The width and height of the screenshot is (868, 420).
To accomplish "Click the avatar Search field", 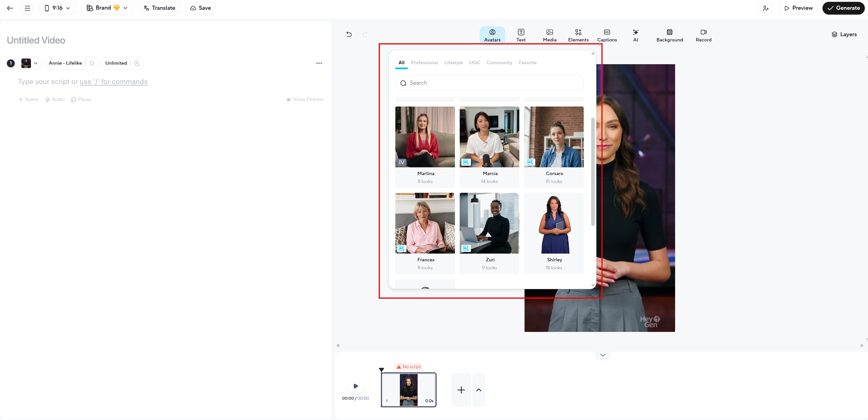I will click(489, 83).
